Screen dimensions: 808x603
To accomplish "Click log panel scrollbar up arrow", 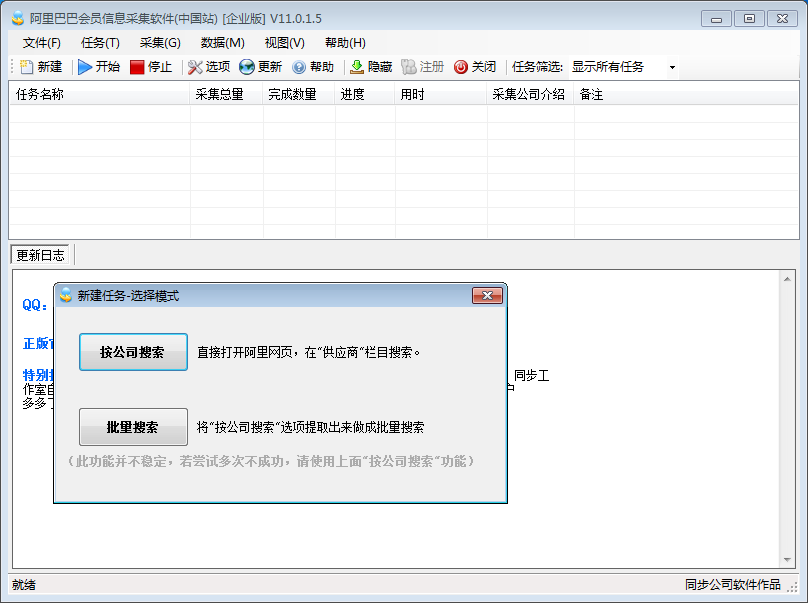I will pyautogui.click(x=787, y=279).
